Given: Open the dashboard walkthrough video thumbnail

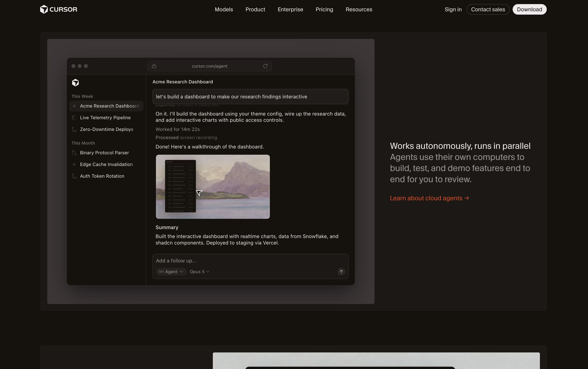Looking at the screenshot, I should coord(213,187).
